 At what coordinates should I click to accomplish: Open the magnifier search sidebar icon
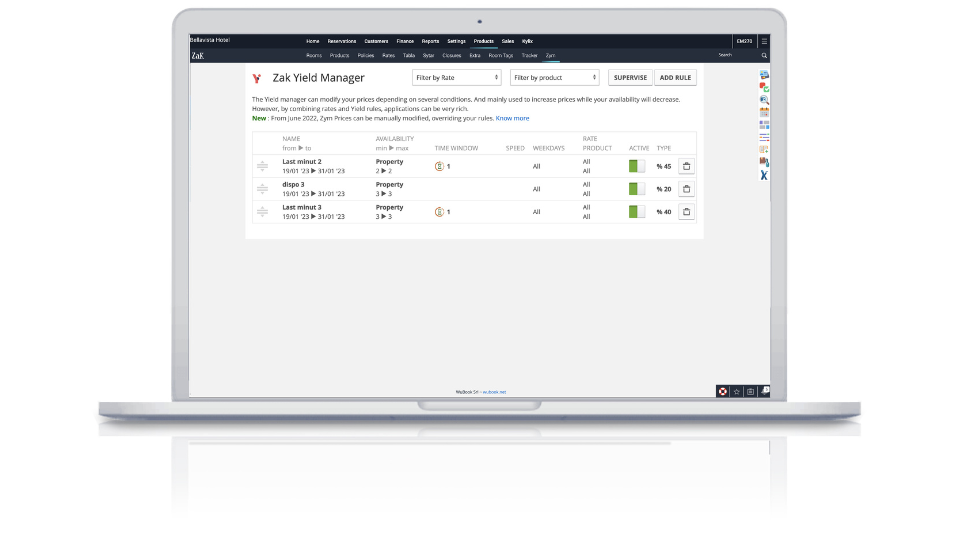[764, 100]
